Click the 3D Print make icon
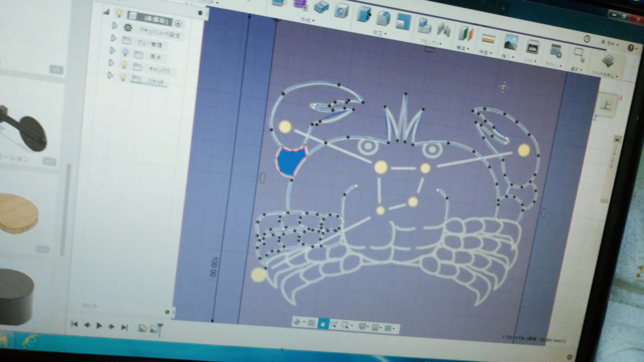644x362 pixels. coord(533,47)
